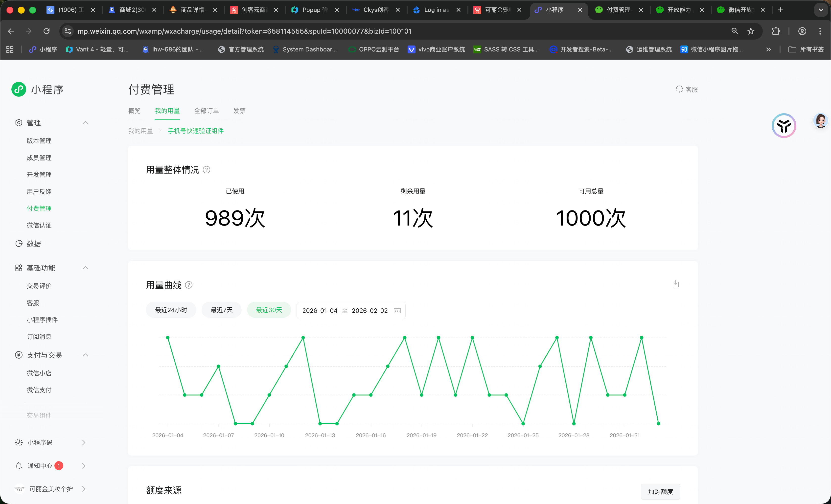The width and height of the screenshot is (831, 504).
Task: Select the 最近7天 time range
Action: tap(221, 310)
